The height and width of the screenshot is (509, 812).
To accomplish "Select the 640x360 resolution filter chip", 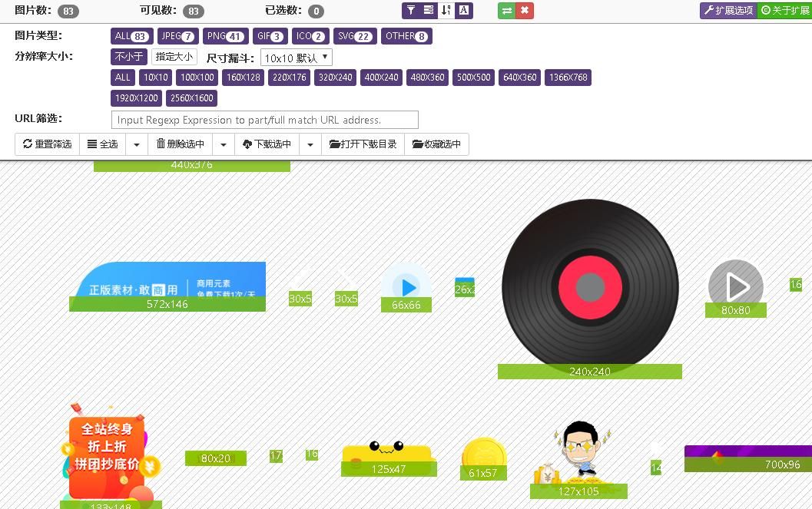I will (x=519, y=78).
